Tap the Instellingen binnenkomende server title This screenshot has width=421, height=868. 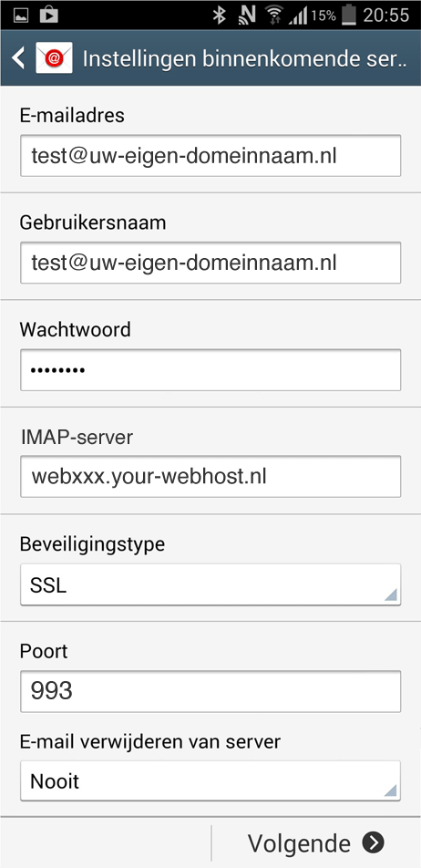pyautogui.click(x=244, y=58)
